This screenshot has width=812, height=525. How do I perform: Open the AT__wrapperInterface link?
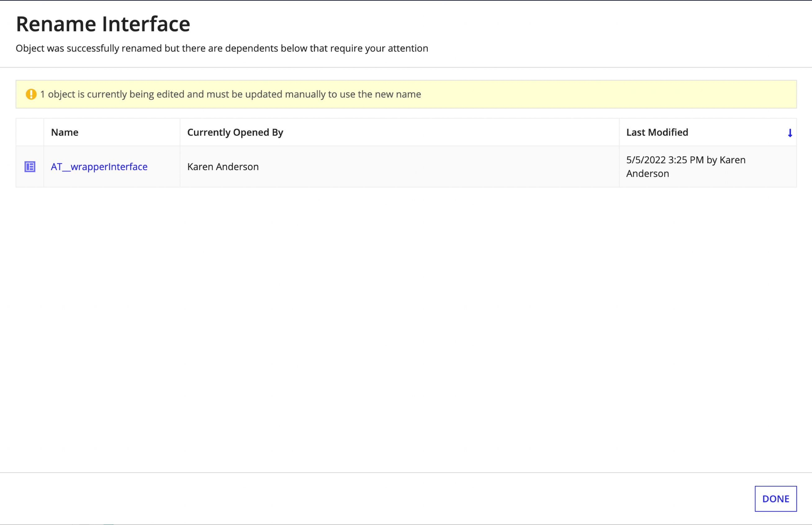click(99, 167)
